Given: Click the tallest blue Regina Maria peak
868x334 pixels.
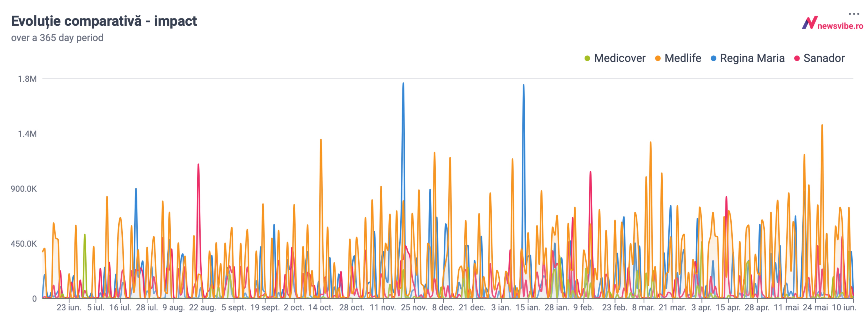Looking at the screenshot, I should (403, 83).
